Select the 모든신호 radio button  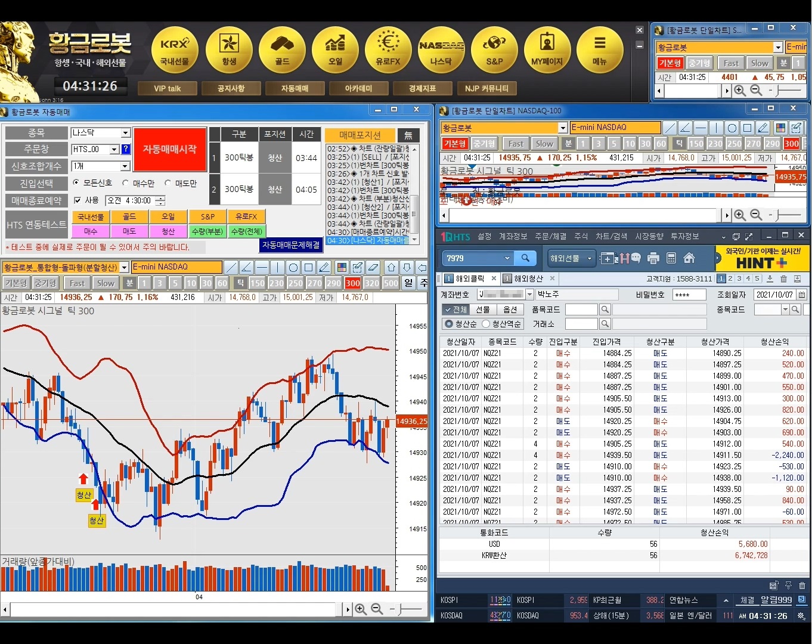[76, 183]
